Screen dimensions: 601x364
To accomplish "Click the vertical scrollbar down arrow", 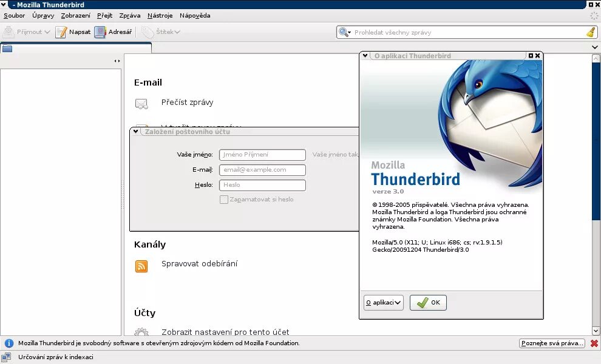I will pos(596,331).
